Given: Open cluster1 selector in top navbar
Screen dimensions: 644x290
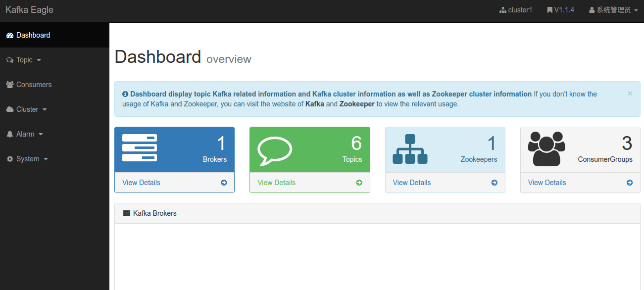Looking at the screenshot, I should point(516,10).
